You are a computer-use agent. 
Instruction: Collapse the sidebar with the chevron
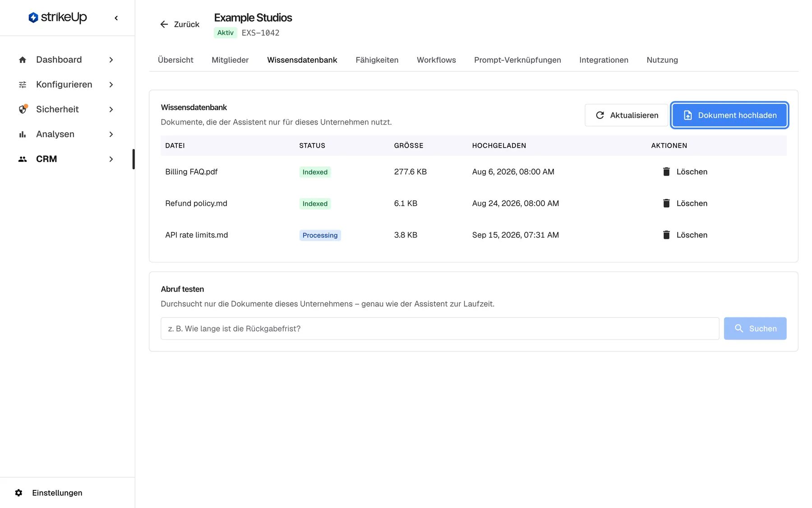pos(116,18)
